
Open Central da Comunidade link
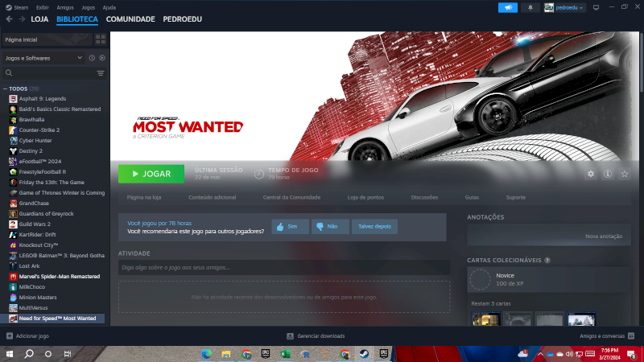pyautogui.click(x=291, y=197)
